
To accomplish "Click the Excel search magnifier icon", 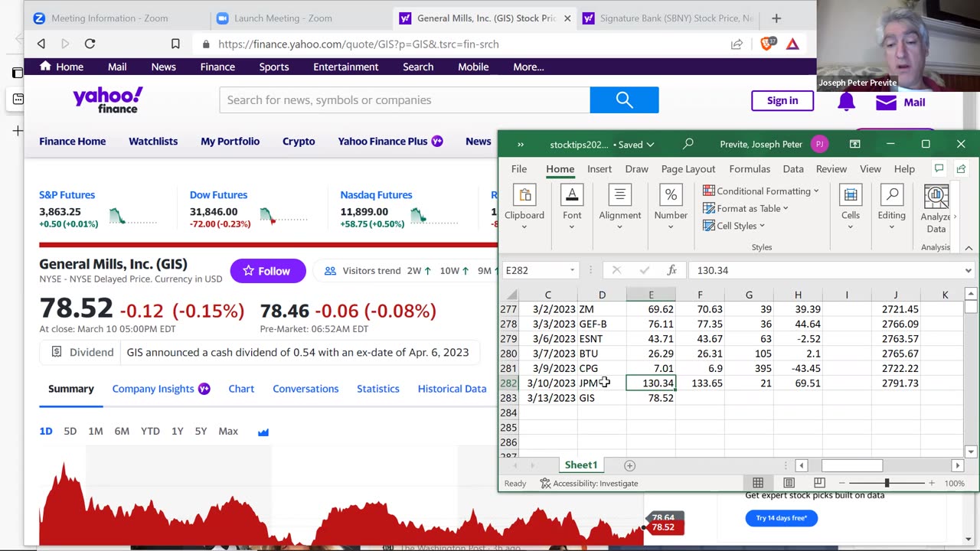I will coord(688,144).
